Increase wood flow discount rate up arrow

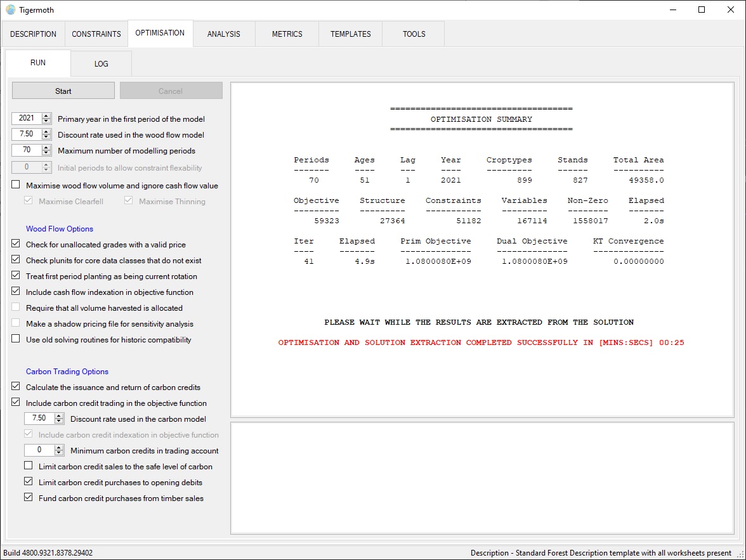coord(46,131)
